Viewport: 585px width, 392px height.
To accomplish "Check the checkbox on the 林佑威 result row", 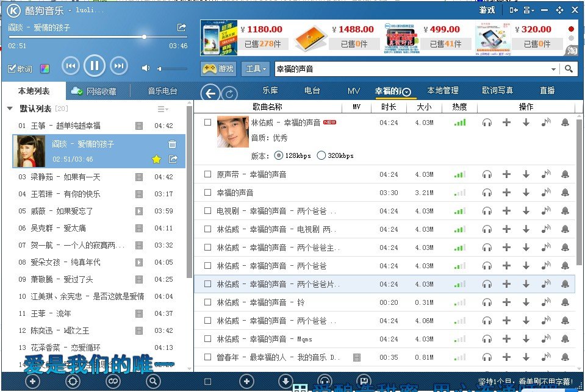I will coord(206,123).
